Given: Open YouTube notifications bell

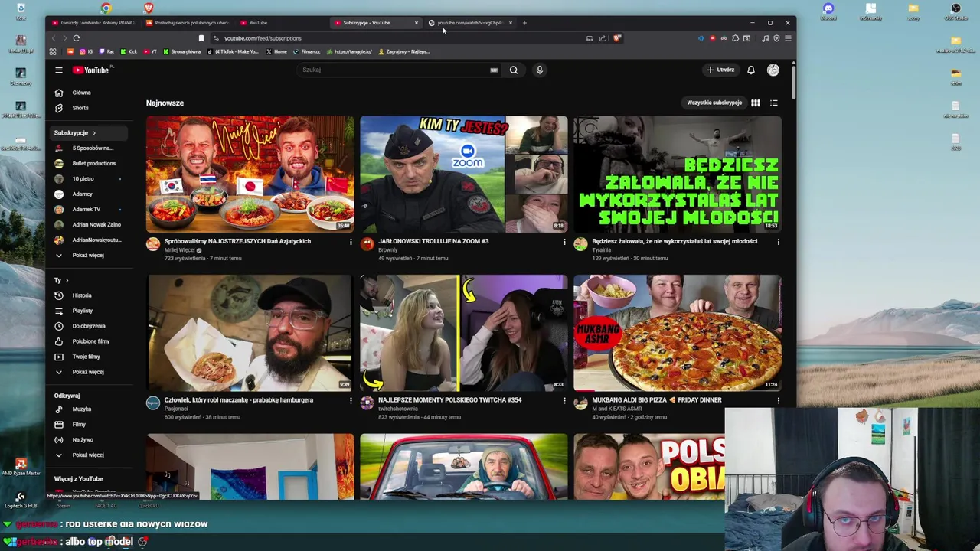Looking at the screenshot, I should click(x=751, y=70).
